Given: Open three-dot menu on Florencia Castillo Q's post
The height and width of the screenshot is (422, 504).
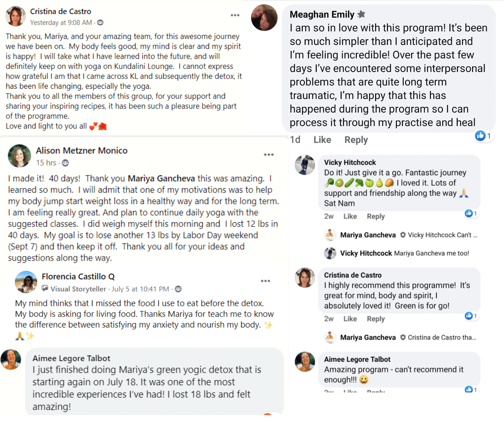Looking at the screenshot, I should 265,281.
